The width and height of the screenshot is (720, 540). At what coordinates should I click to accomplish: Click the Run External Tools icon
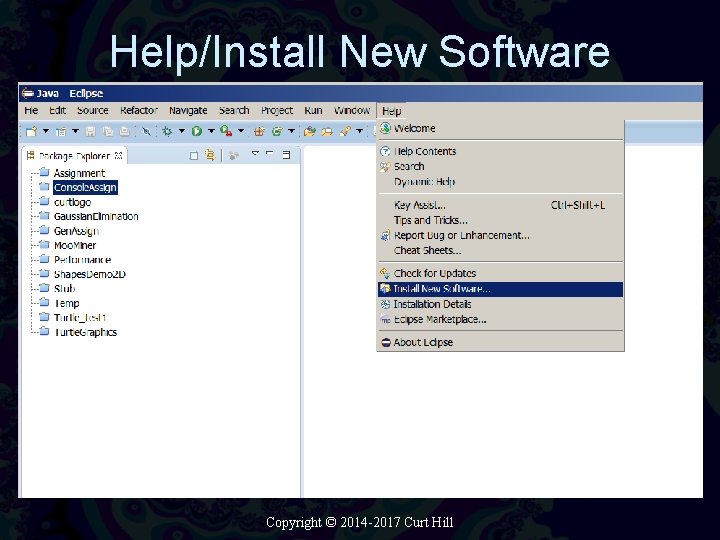(226, 132)
